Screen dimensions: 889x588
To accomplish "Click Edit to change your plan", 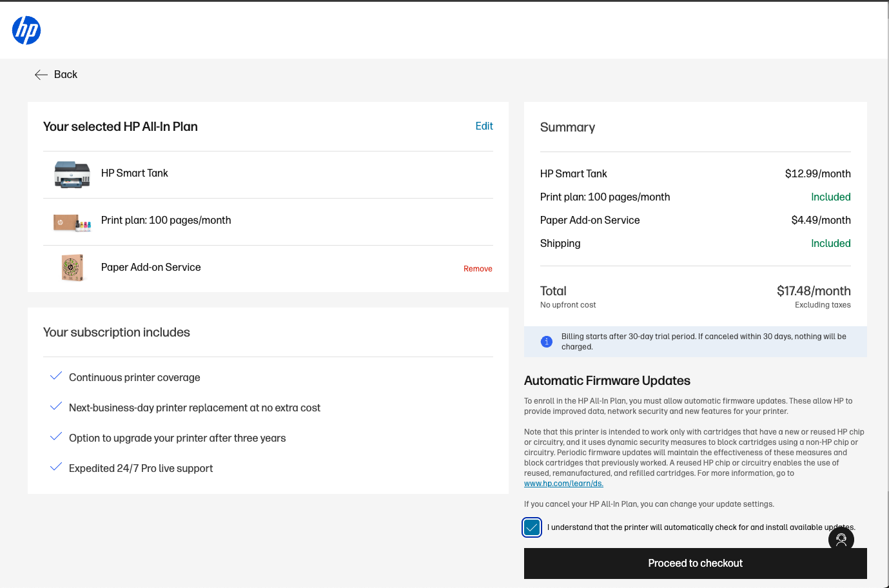I will pos(484,126).
